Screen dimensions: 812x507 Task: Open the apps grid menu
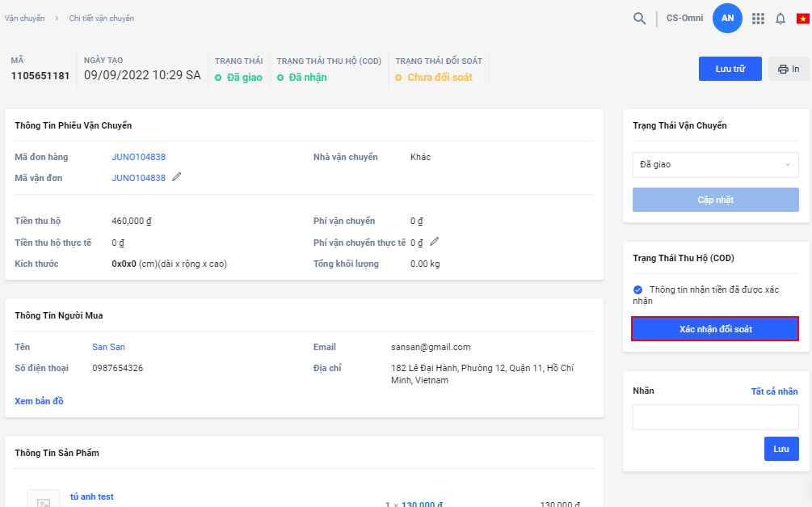click(758, 19)
